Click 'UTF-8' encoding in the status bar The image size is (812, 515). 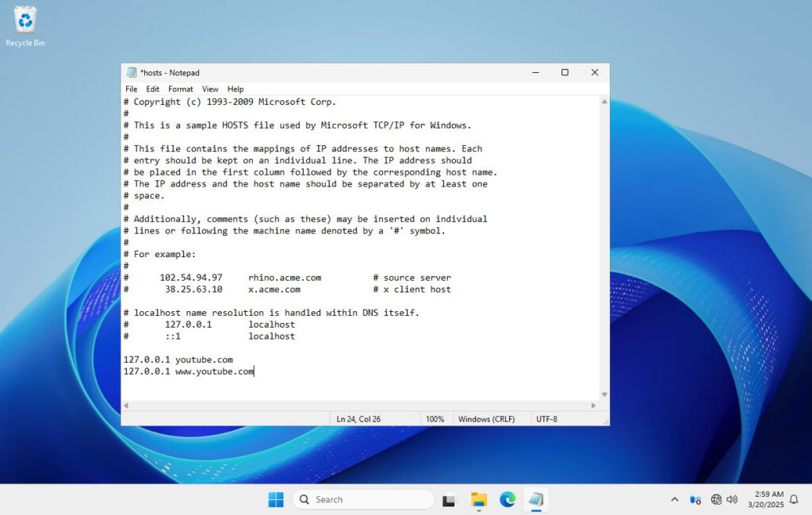coord(547,419)
